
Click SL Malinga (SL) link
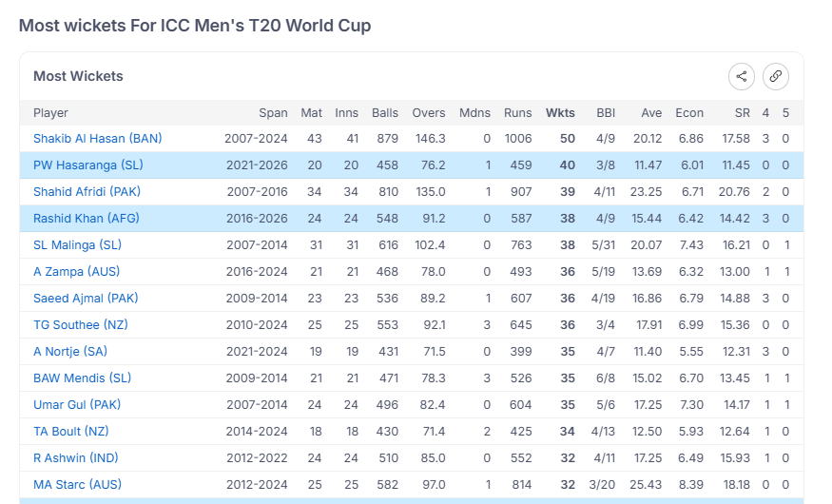[x=77, y=245]
